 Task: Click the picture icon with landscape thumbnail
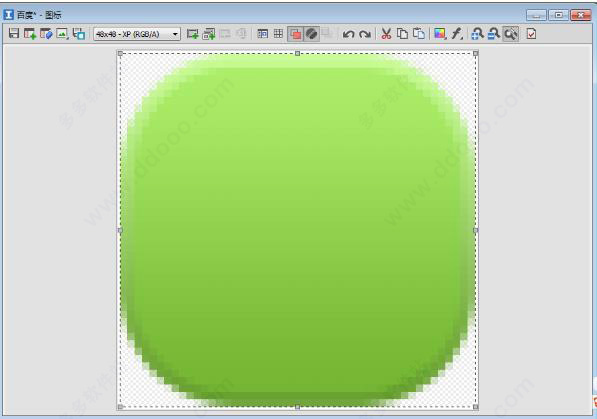coord(62,34)
